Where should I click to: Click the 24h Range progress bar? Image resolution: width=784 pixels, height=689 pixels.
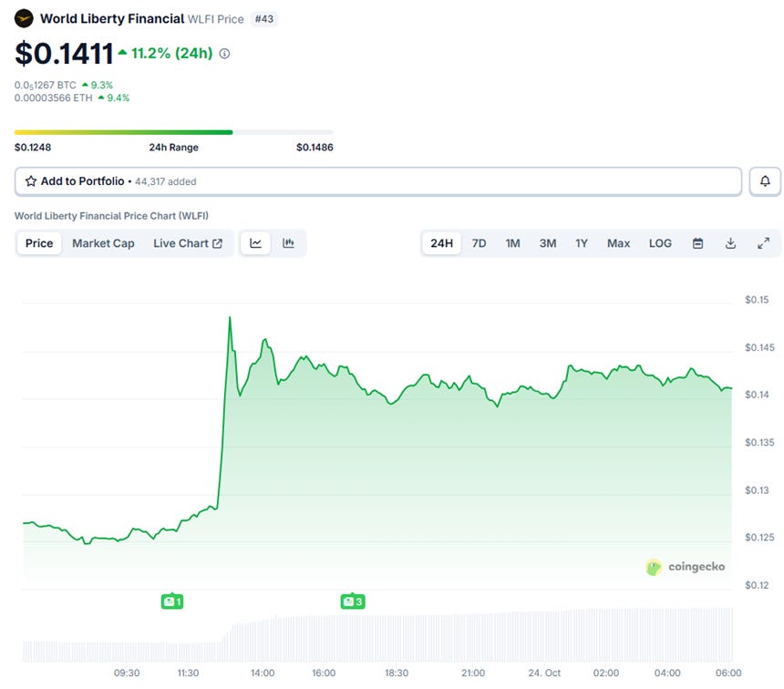coord(173,132)
